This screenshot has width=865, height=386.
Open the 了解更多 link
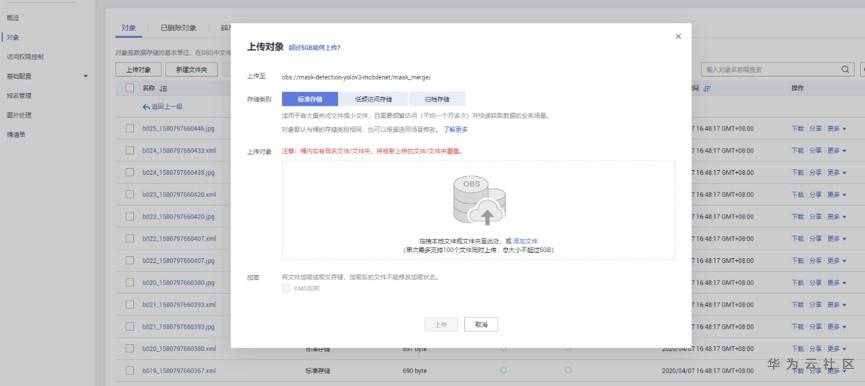456,130
